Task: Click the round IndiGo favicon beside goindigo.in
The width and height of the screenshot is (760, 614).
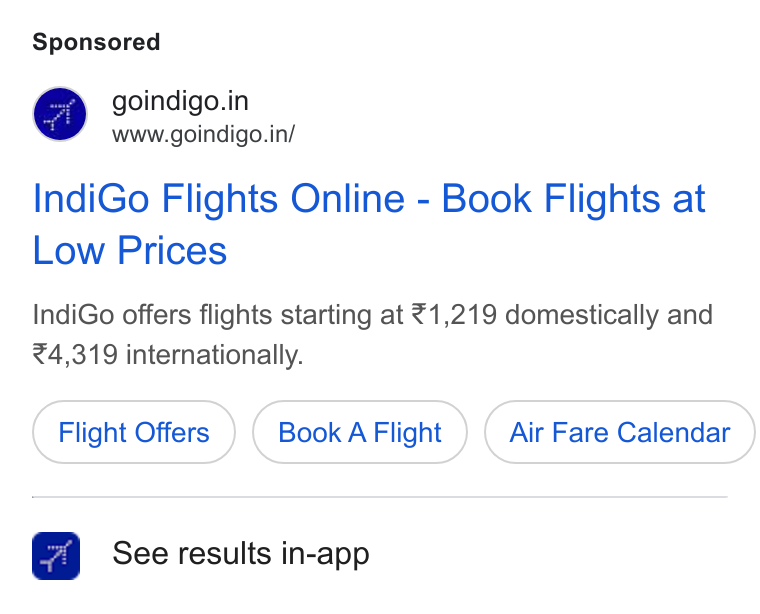Action: coord(60,114)
